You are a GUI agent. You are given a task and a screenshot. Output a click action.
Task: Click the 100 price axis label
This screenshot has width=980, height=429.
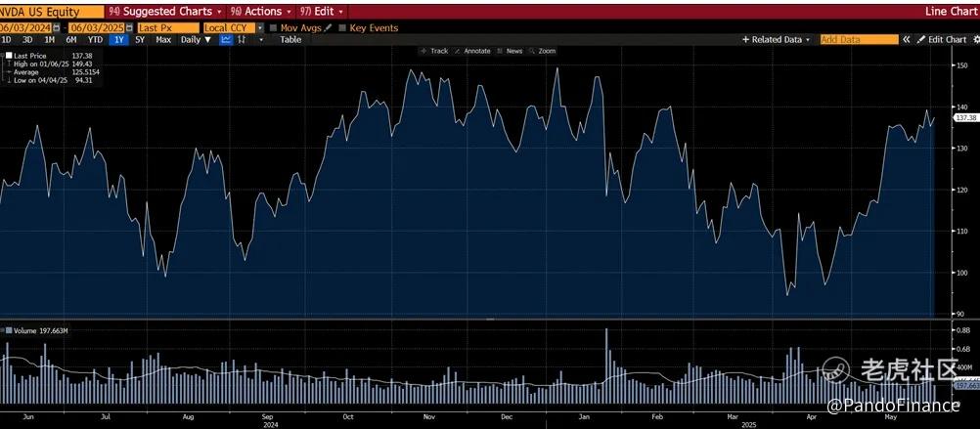[963, 273]
